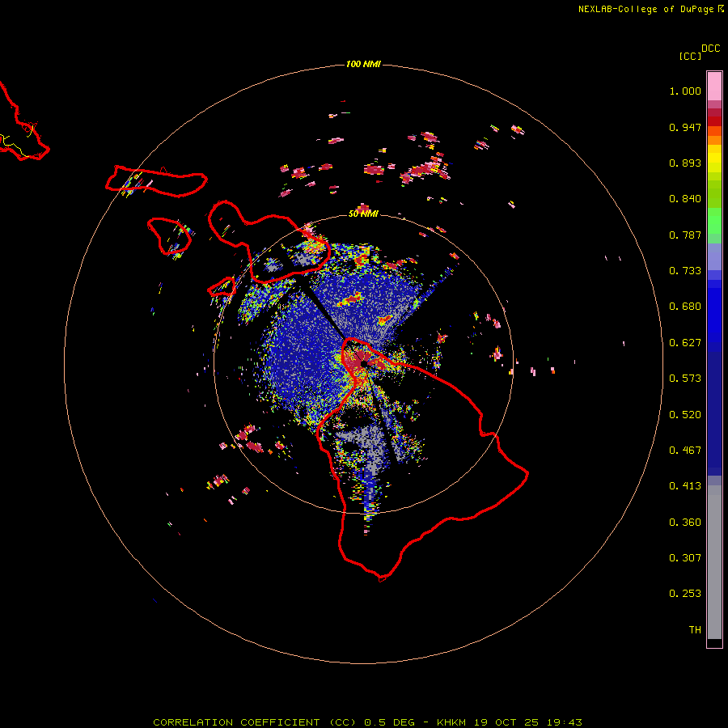This screenshot has height=728, width=728.
Task: Click the 0.627 color scale value
Action: tap(685, 343)
